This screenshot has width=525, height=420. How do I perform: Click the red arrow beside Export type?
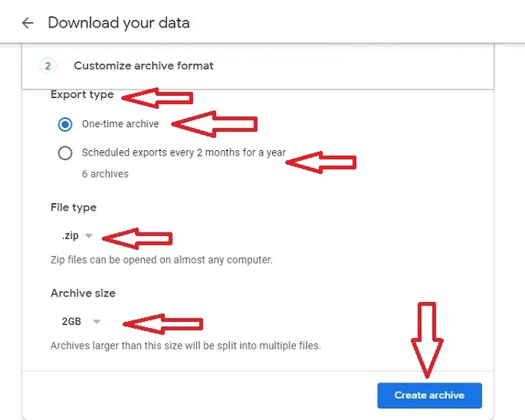point(158,97)
